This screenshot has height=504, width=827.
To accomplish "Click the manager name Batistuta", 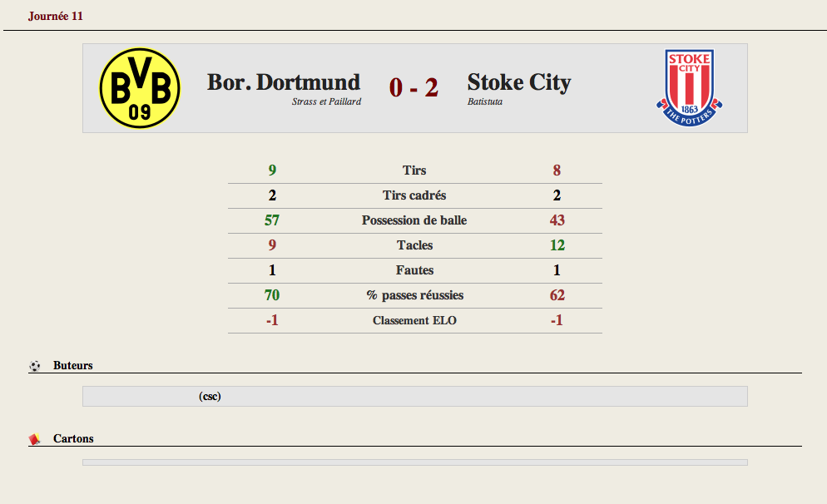I will tap(485, 101).
